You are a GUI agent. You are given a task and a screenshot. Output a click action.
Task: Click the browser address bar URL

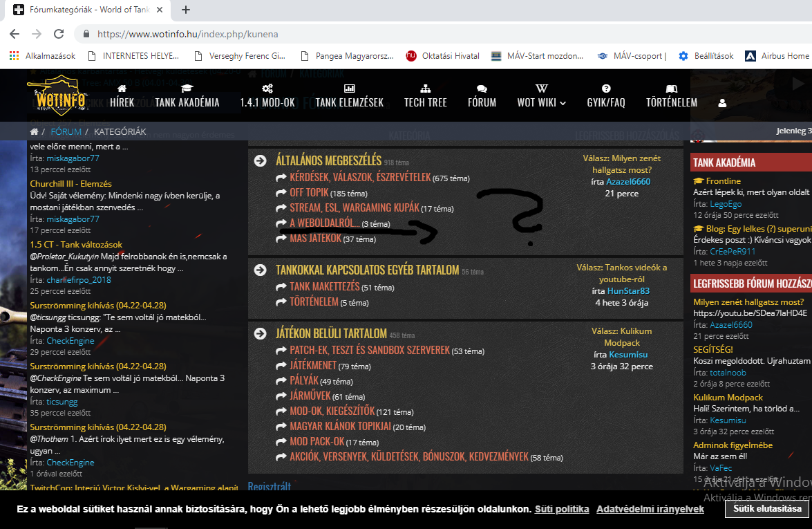pos(187,34)
